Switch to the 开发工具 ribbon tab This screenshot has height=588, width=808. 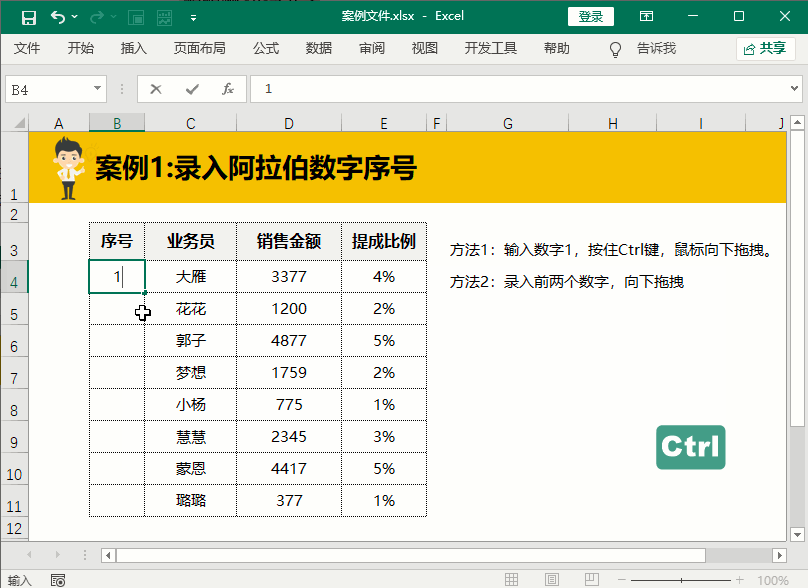click(x=490, y=47)
